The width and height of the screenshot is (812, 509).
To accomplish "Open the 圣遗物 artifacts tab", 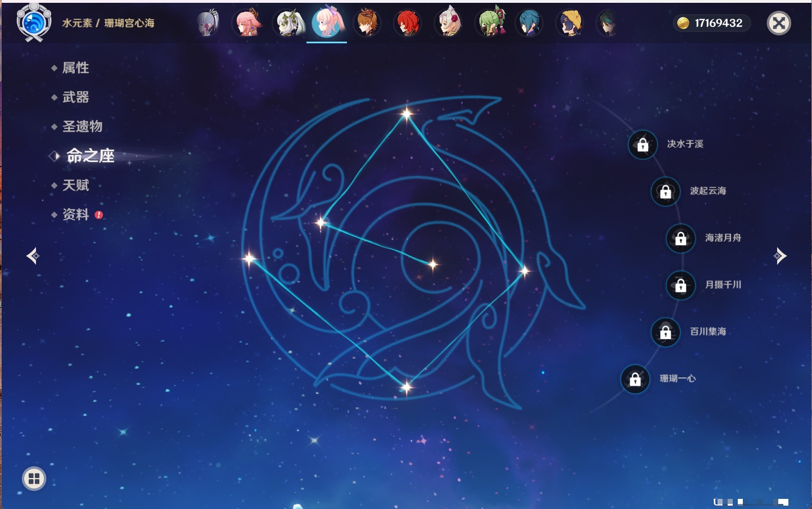I will [x=82, y=127].
